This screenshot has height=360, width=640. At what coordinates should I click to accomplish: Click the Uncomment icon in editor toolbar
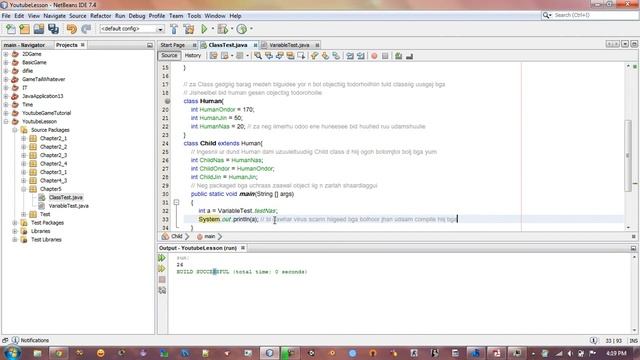click(409, 56)
